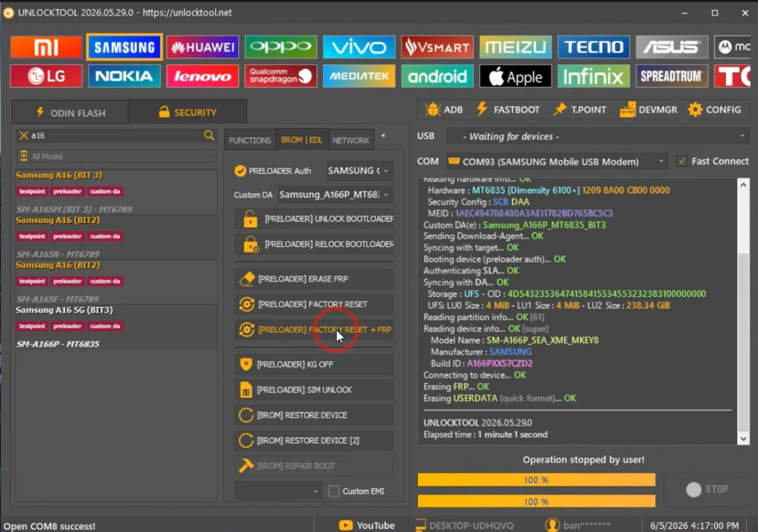Open the COM port dropdown
This screenshot has height=532, width=758.
[557, 161]
